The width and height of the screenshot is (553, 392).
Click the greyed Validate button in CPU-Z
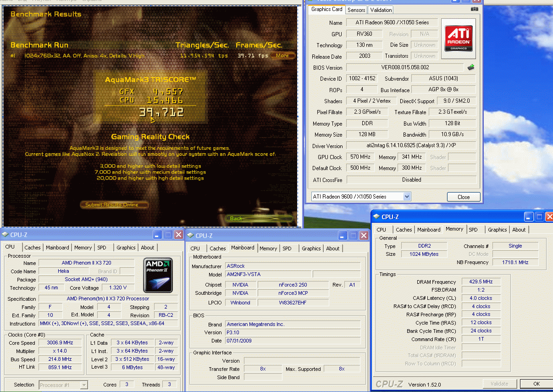pos(499,384)
